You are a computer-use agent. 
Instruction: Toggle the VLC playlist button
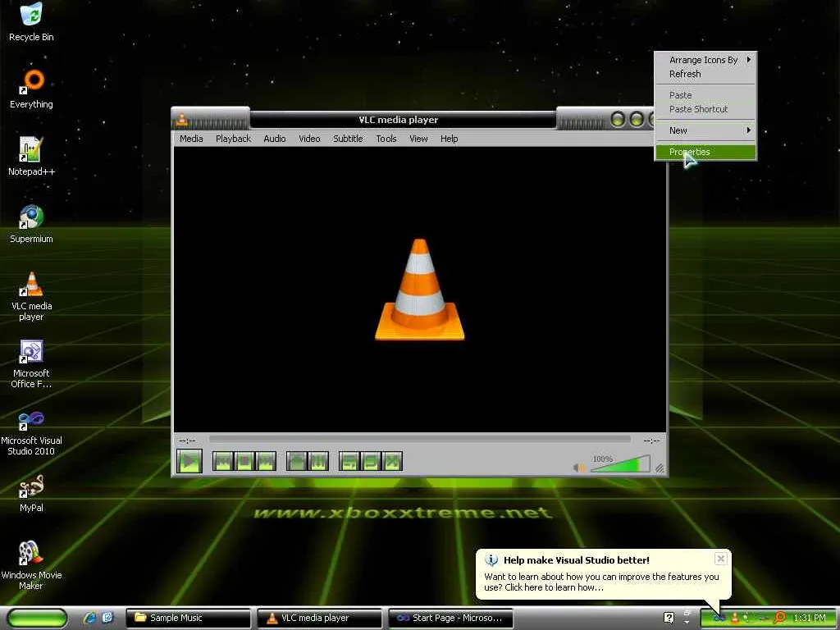pos(349,461)
